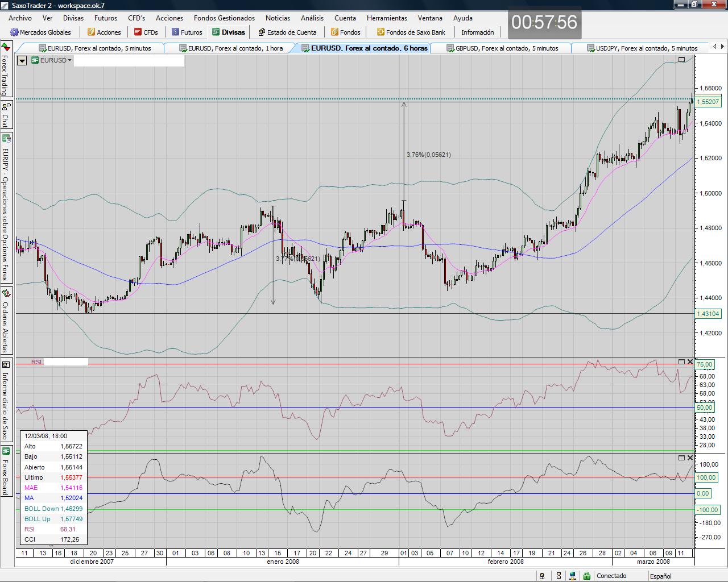Viewport: 728px width, 582px height.
Task: Select the 1,43104 price level marker
Action: point(708,314)
